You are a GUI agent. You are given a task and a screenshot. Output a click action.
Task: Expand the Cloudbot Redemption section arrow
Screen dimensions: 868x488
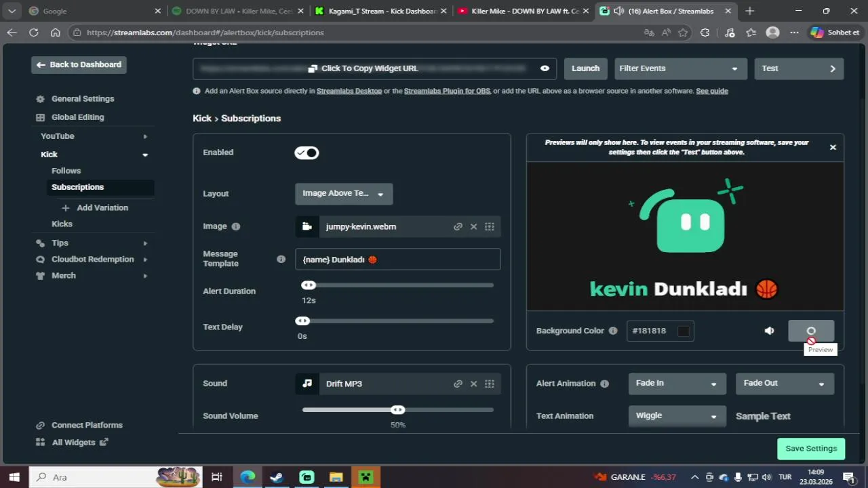pyautogui.click(x=145, y=260)
